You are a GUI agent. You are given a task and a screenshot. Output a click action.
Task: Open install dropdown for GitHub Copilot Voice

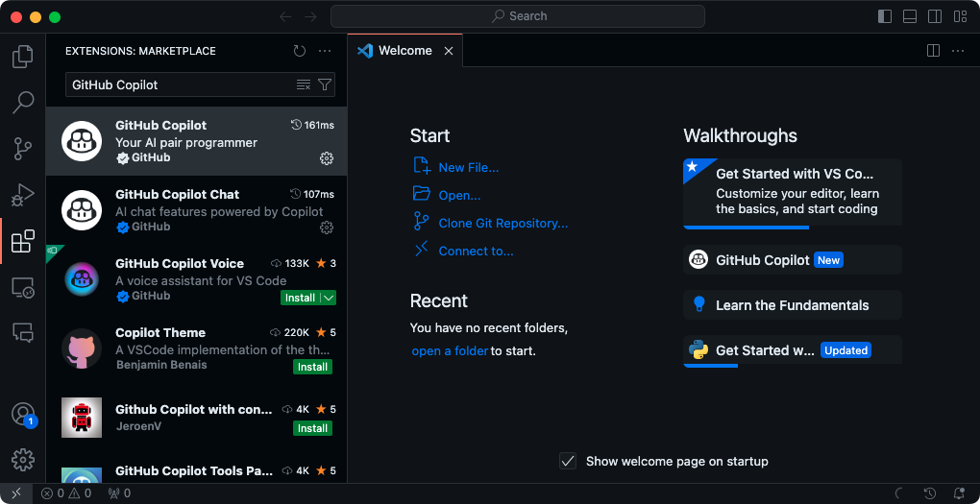329,298
